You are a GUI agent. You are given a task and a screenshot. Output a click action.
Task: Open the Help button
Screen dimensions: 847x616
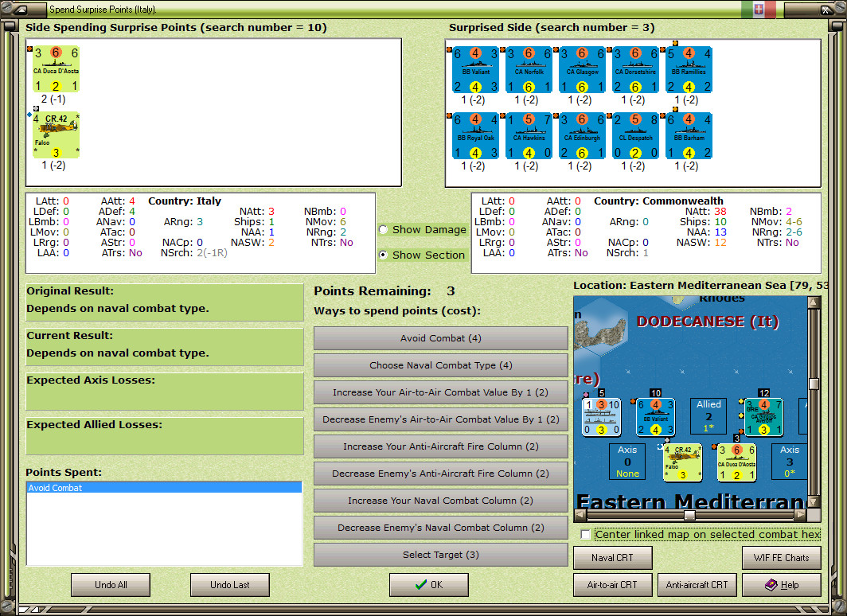[782, 585]
